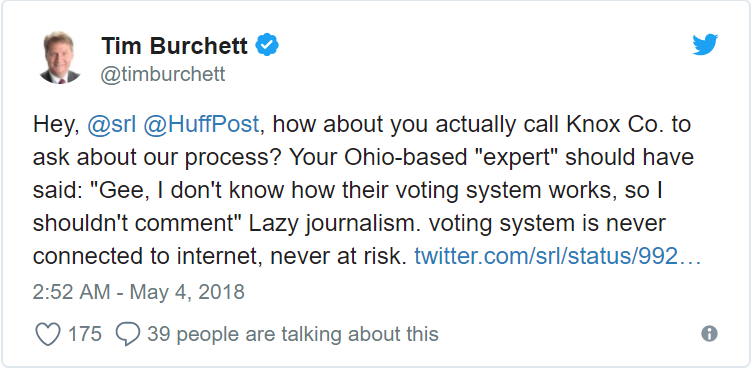Follow the twitter.com/srl/status link

pyautogui.click(x=558, y=257)
